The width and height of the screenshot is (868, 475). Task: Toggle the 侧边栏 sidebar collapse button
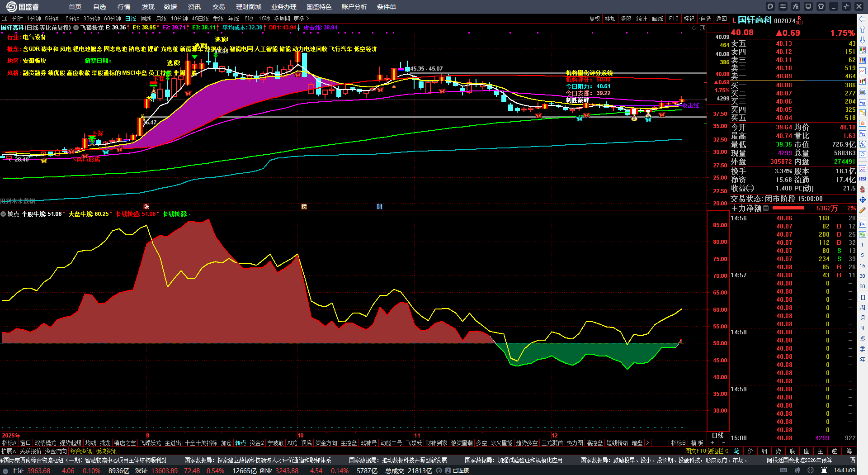(x=718, y=451)
